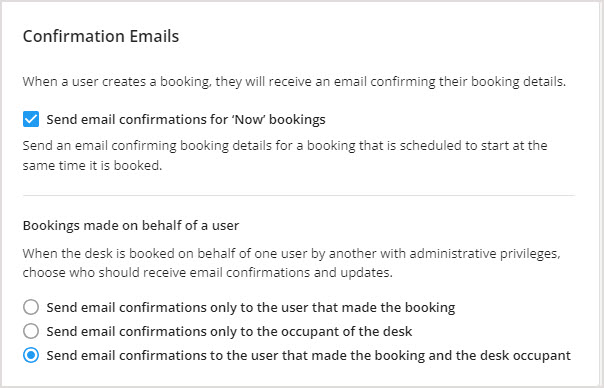Click the quoted word 'Now' in the checkbox label
Image resolution: width=604 pixels, height=388 pixels.
(x=249, y=119)
